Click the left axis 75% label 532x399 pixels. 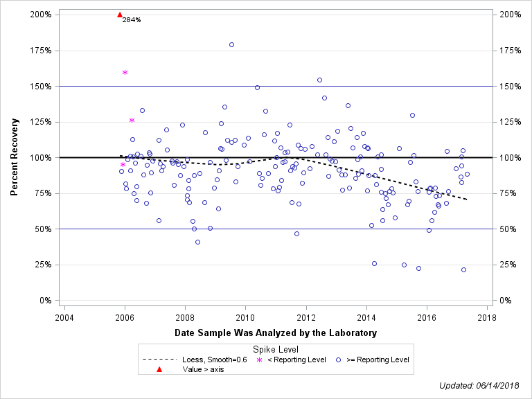click(x=44, y=193)
